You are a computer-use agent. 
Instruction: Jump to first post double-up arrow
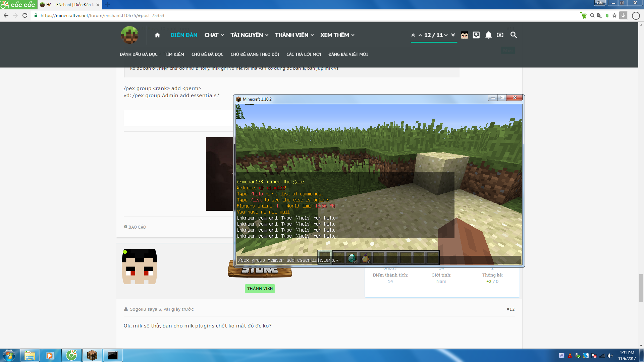click(x=413, y=35)
